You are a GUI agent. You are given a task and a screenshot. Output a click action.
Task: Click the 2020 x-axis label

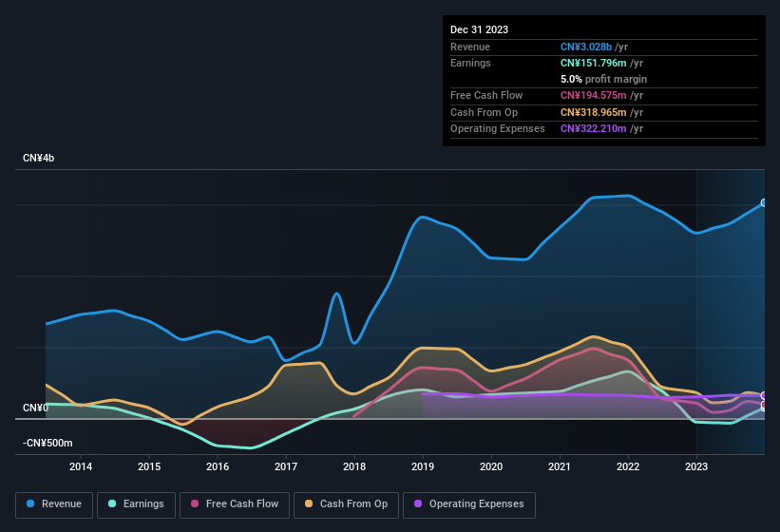pyautogui.click(x=491, y=466)
